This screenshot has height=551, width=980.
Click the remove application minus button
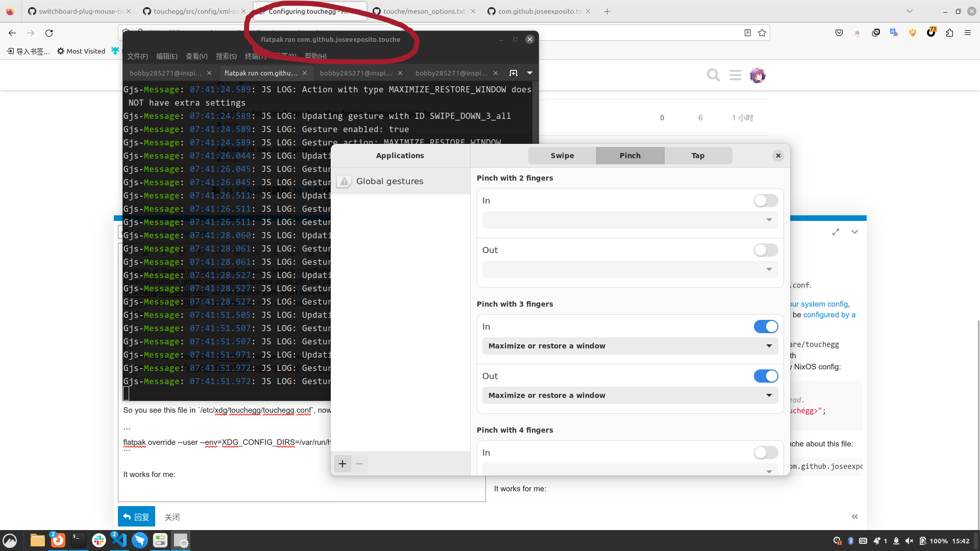[359, 464]
